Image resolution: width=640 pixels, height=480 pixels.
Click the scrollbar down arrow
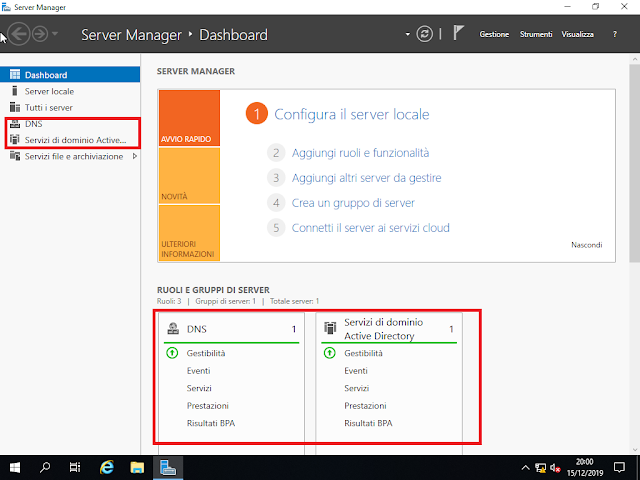tap(635, 449)
